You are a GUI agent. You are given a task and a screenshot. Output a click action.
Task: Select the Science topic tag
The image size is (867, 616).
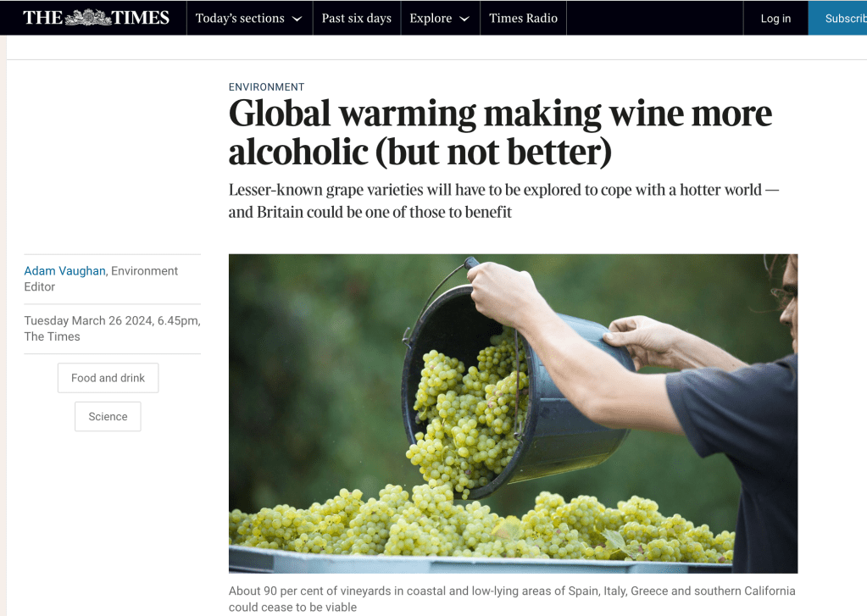coord(108,417)
